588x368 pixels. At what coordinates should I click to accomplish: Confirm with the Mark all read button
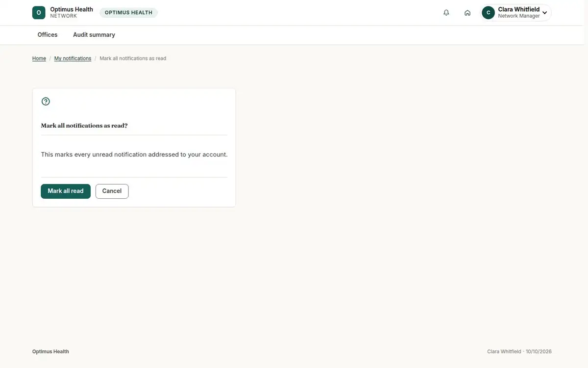[x=66, y=191]
